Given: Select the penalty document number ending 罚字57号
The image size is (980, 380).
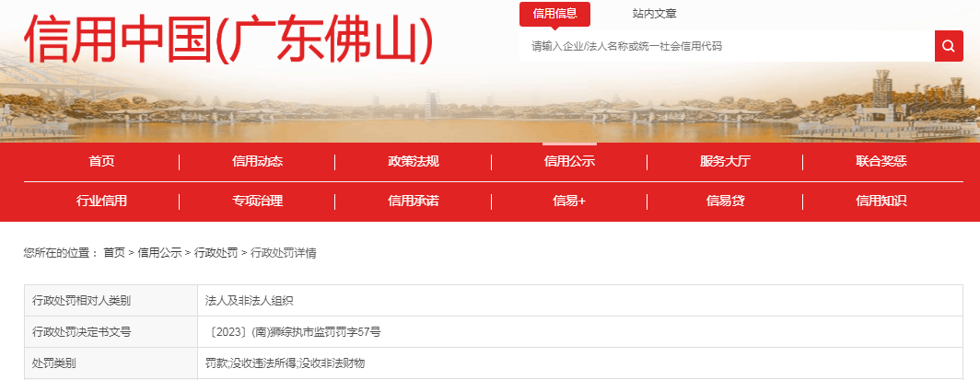Looking at the screenshot, I should pyautogui.click(x=294, y=332).
